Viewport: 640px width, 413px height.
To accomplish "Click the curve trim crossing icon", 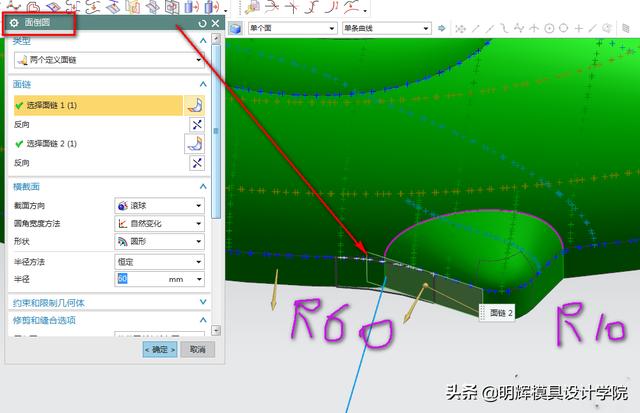I will pos(272,6).
